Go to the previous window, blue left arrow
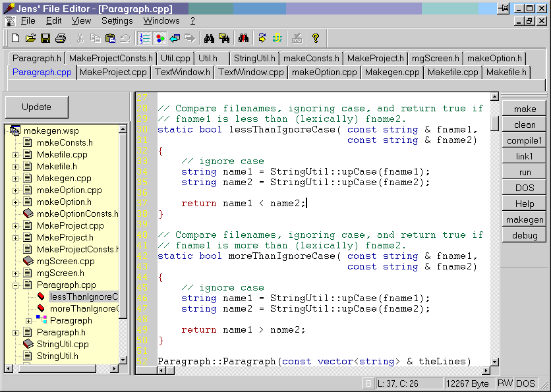Image resolution: width=551 pixels, height=392 pixels. pyautogui.click(x=175, y=38)
